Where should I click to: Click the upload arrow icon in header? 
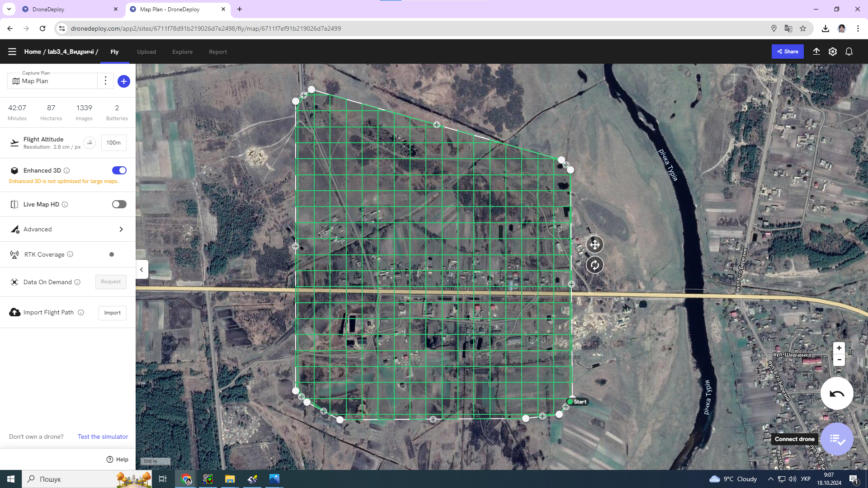tap(816, 52)
